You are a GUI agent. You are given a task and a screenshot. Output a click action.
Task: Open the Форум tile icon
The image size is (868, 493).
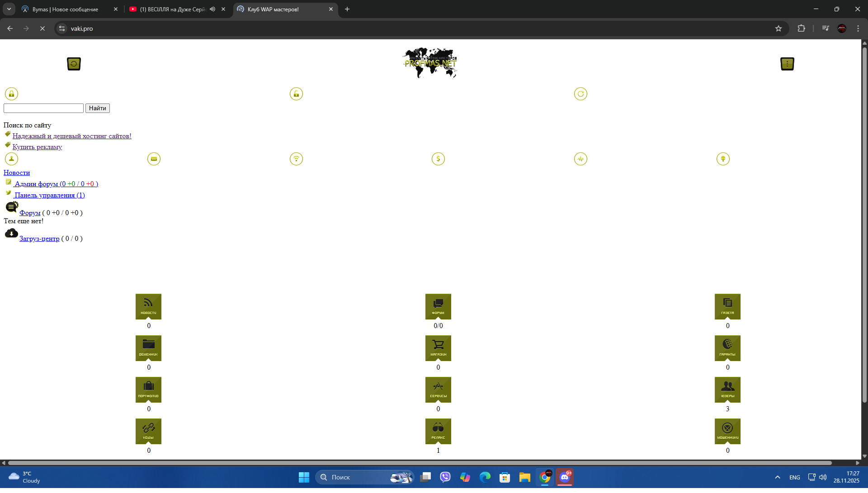(x=438, y=306)
